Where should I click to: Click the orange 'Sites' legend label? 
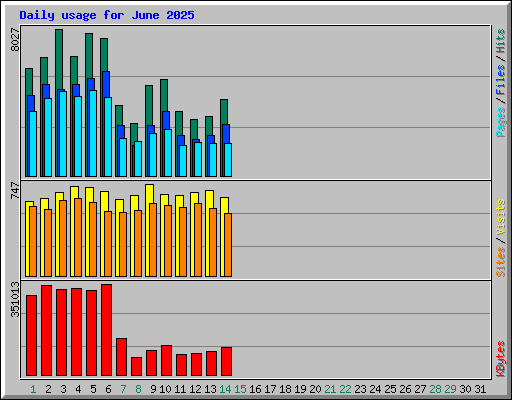tap(501, 262)
